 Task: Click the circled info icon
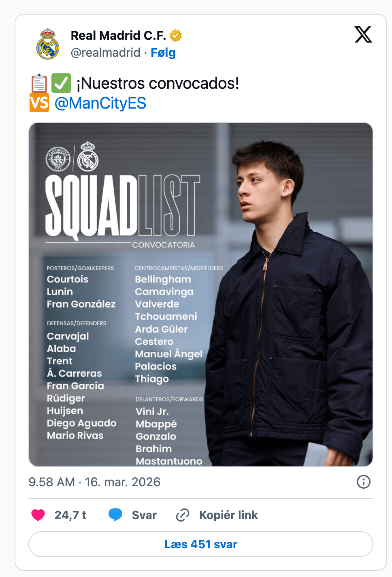[x=363, y=482]
